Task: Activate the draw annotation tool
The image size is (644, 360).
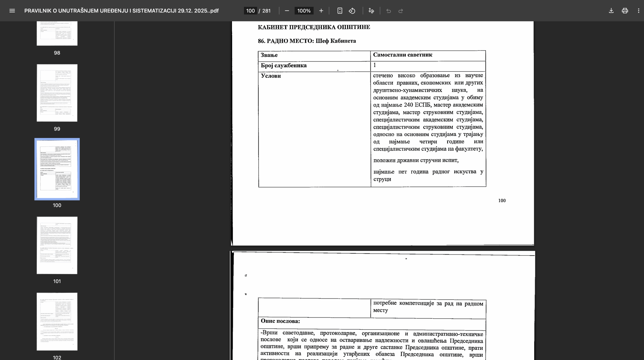Action: tap(371, 11)
